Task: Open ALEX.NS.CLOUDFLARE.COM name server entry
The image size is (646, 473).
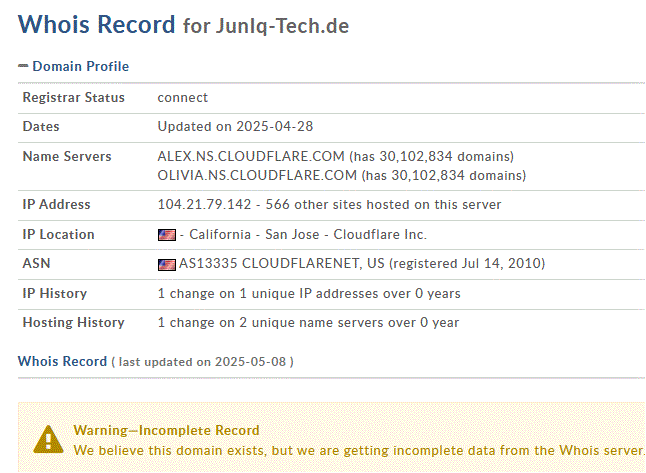Action: tap(251, 157)
